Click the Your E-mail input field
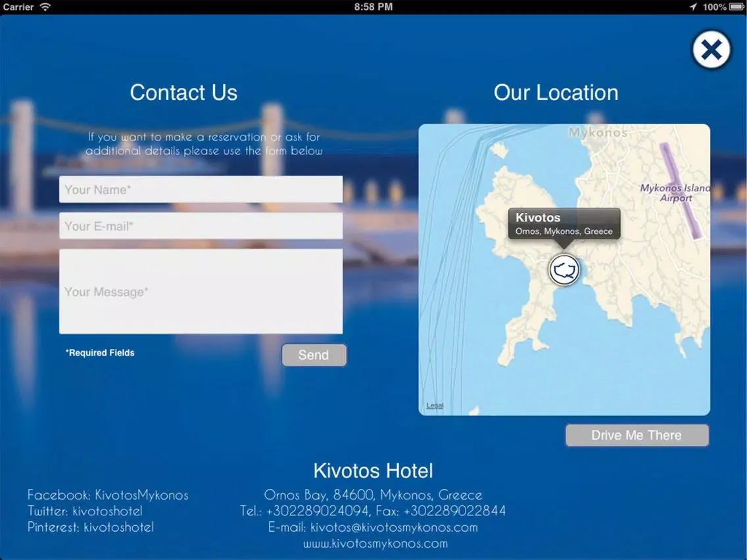Viewport: 747px width, 560px height. tap(201, 225)
